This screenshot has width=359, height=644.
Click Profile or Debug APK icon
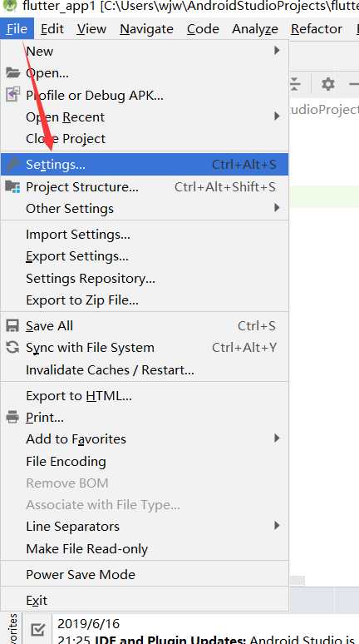12,95
